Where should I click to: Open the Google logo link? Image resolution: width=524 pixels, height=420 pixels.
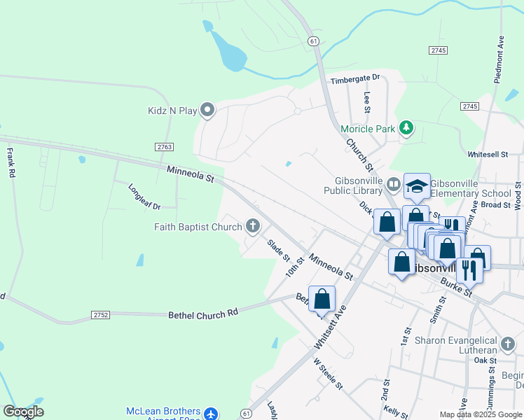coord(23,412)
